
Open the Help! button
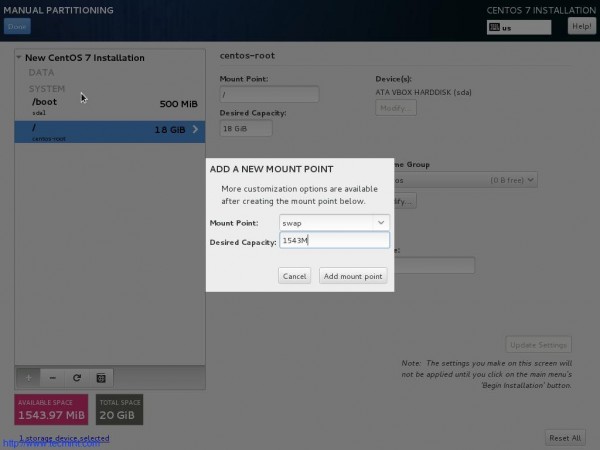[582, 26]
